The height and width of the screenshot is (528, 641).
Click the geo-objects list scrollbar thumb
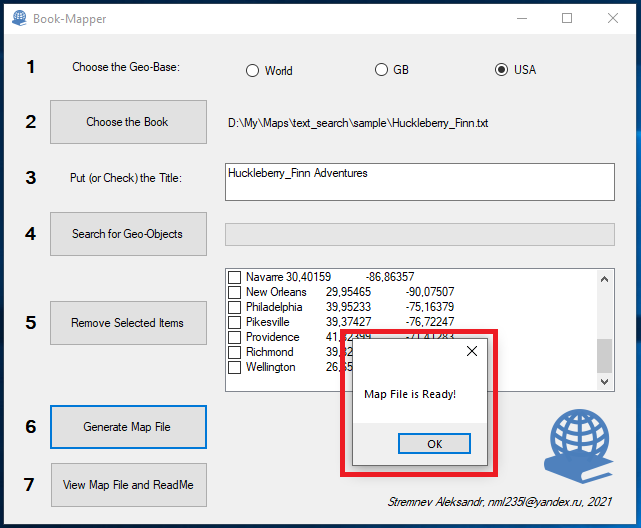pyautogui.click(x=605, y=356)
